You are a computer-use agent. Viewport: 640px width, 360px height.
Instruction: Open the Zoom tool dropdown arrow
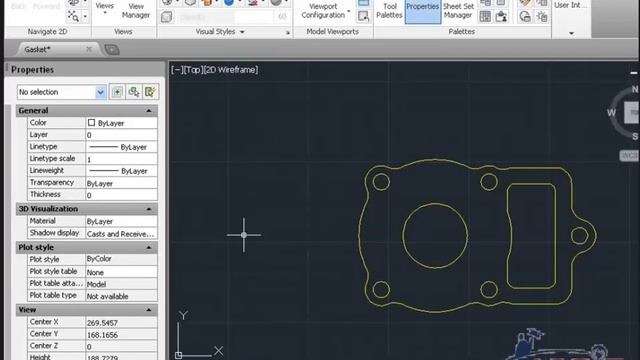tap(85, 17)
